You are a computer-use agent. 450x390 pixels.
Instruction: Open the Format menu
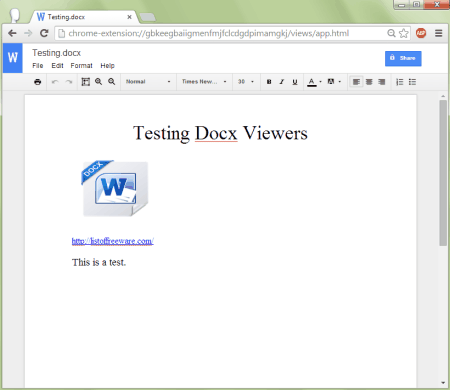(81, 66)
